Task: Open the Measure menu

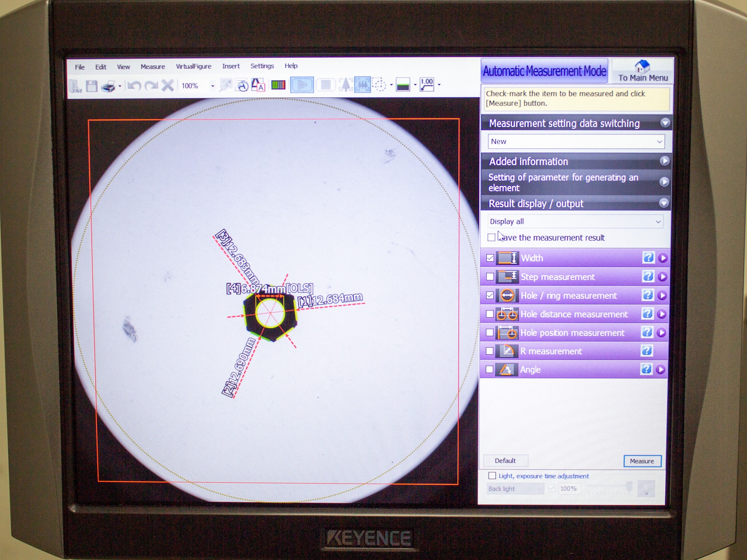Action: click(x=153, y=66)
